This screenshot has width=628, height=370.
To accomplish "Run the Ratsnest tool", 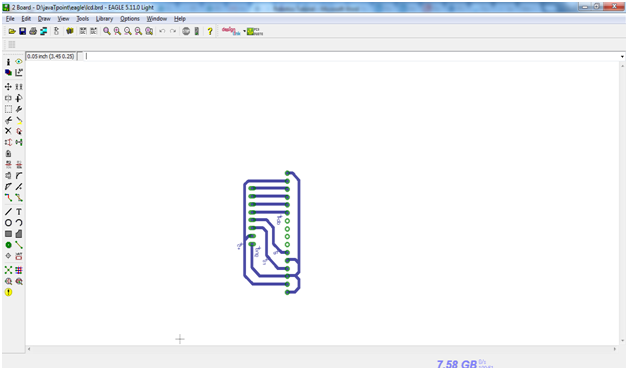I will pyautogui.click(x=8, y=270).
